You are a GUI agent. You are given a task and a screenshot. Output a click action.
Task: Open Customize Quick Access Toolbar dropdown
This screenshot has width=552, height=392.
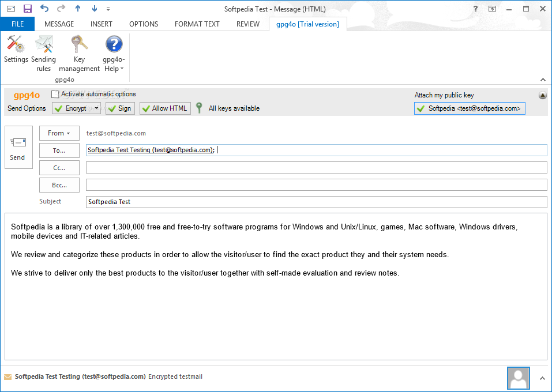pos(108,9)
